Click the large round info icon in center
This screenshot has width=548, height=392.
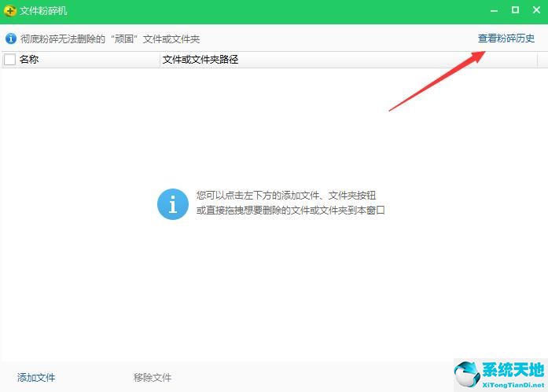173,204
